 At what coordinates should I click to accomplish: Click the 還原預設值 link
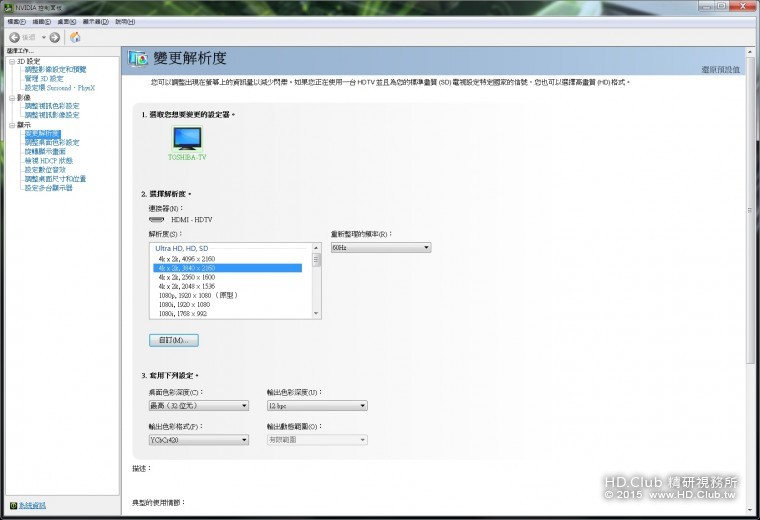pyautogui.click(x=720, y=70)
